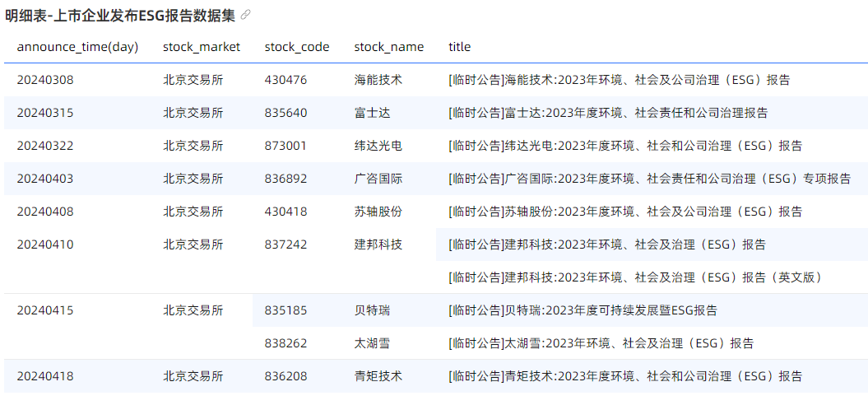Image resolution: width=868 pixels, height=419 pixels.
Task: Click the 广咨国际 ESG专项报告 title
Action: tap(649, 179)
